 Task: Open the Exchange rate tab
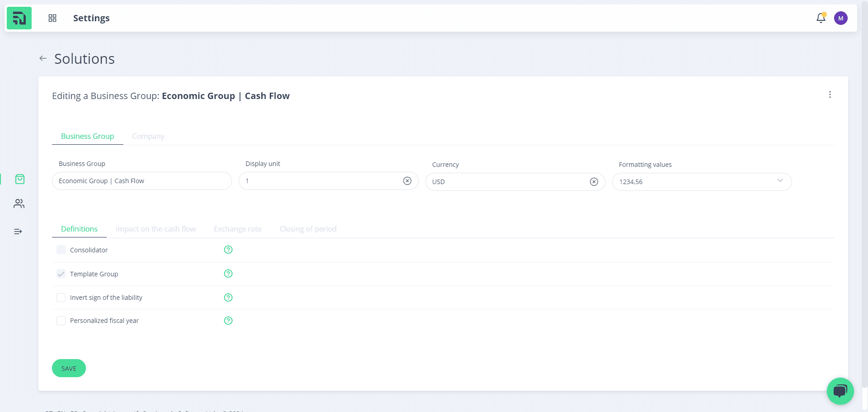pyautogui.click(x=238, y=229)
